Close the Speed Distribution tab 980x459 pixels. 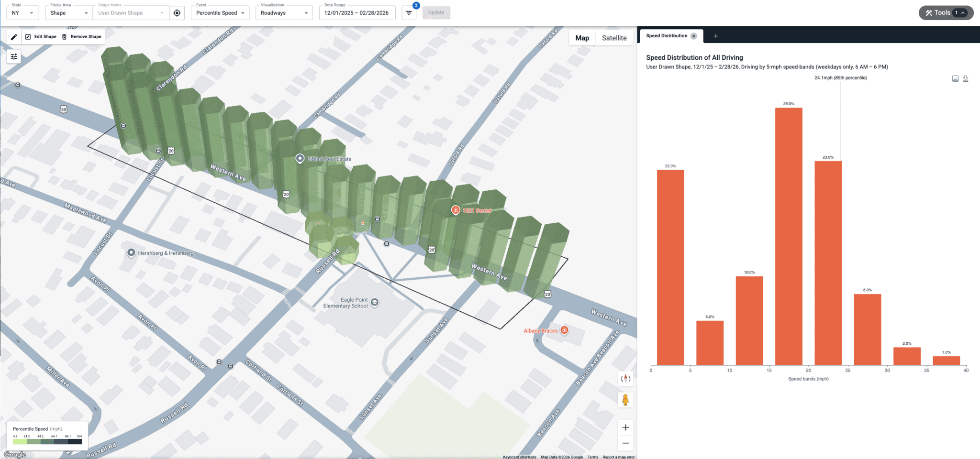pos(694,36)
